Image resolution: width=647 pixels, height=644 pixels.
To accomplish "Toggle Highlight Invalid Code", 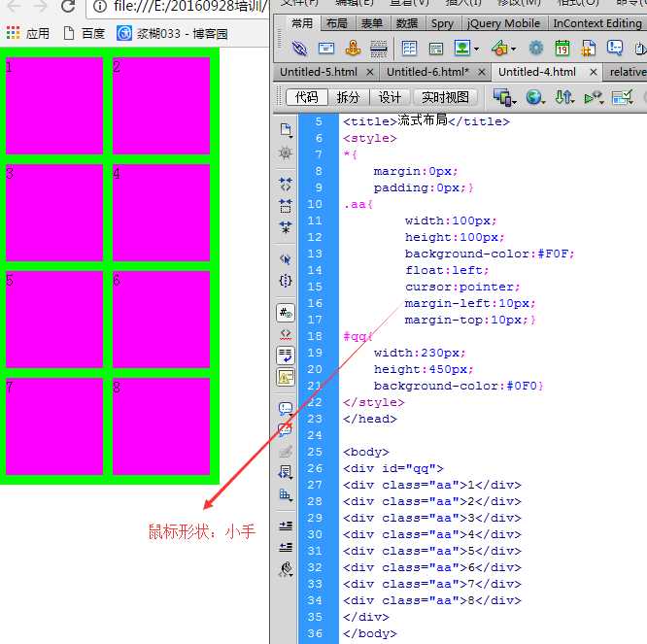I will click(286, 333).
